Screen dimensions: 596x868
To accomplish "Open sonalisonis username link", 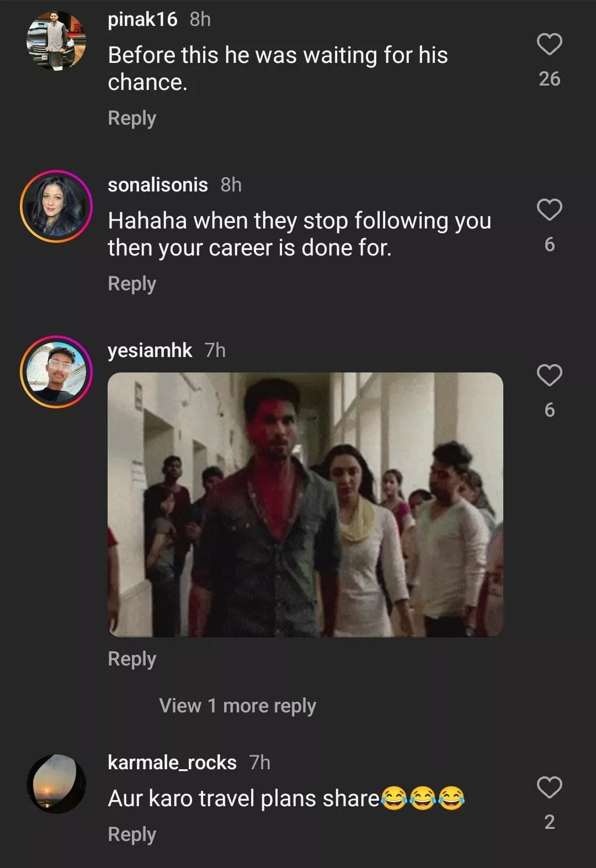I will 158,185.
